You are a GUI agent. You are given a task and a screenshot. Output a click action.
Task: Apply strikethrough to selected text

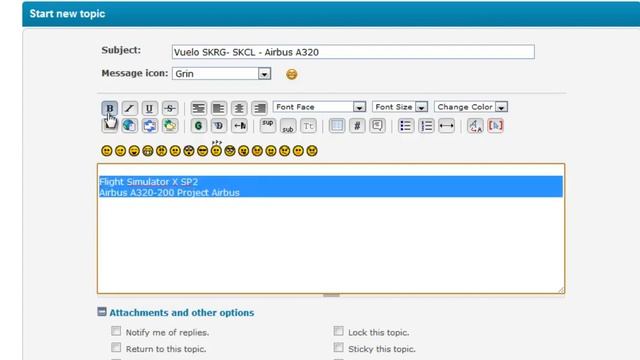[170, 108]
